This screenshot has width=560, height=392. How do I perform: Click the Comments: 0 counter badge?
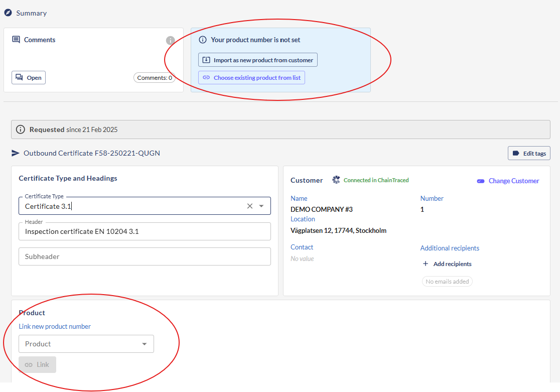coord(155,78)
